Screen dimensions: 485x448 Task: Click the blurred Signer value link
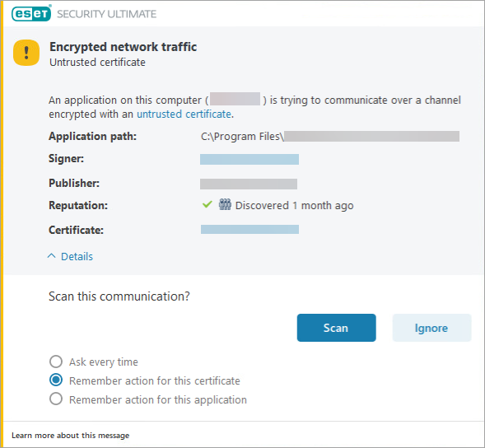(x=249, y=159)
